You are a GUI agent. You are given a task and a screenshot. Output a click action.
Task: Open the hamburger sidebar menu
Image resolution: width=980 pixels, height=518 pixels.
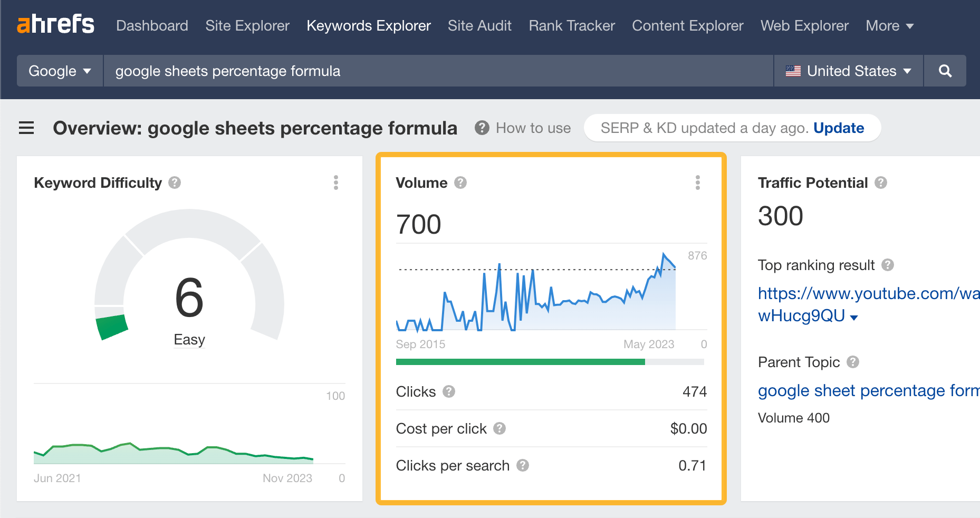(x=26, y=128)
